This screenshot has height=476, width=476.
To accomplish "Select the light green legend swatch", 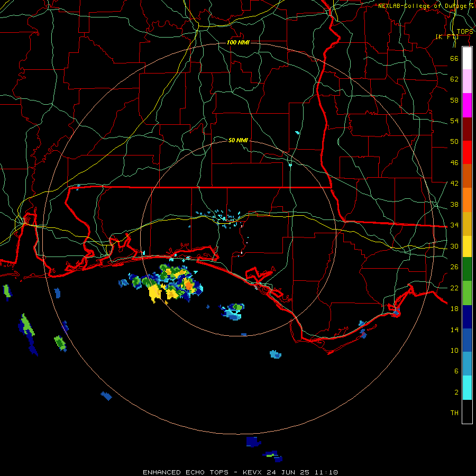I will (467, 293).
